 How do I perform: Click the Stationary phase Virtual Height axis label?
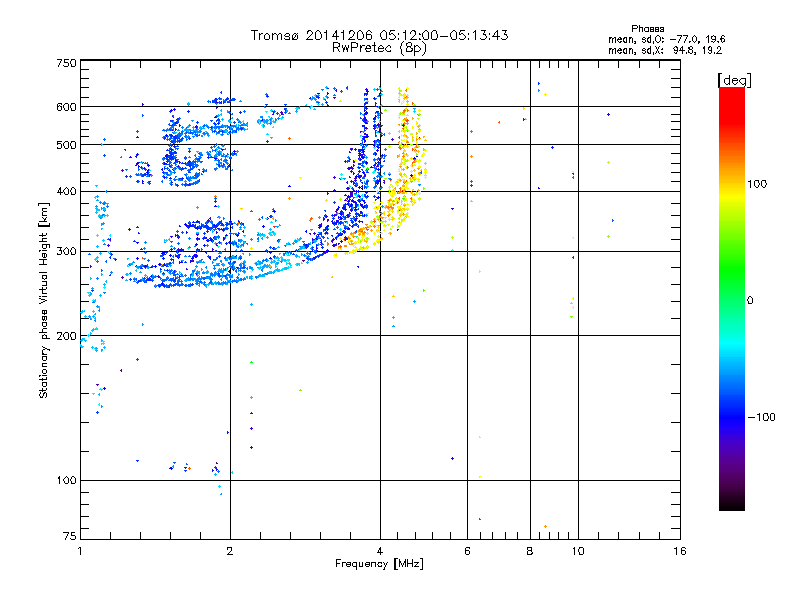[x=44, y=300]
